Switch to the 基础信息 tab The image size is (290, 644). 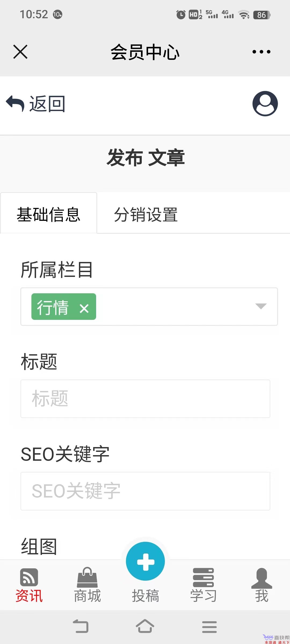click(49, 214)
